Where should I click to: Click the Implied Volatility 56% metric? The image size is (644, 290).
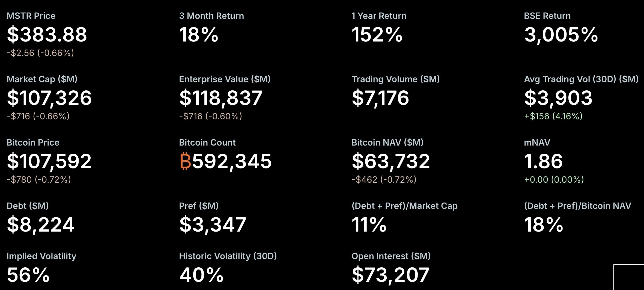(x=28, y=275)
